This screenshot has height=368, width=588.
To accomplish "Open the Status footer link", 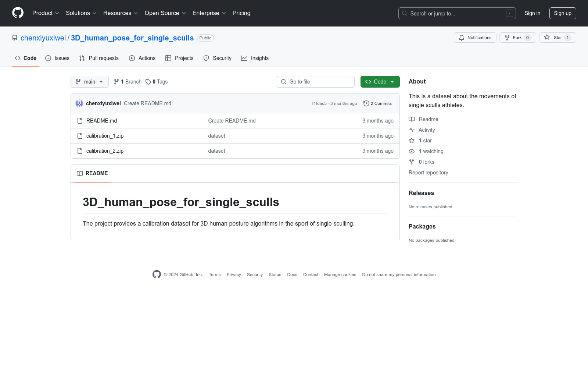I will point(275,275).
